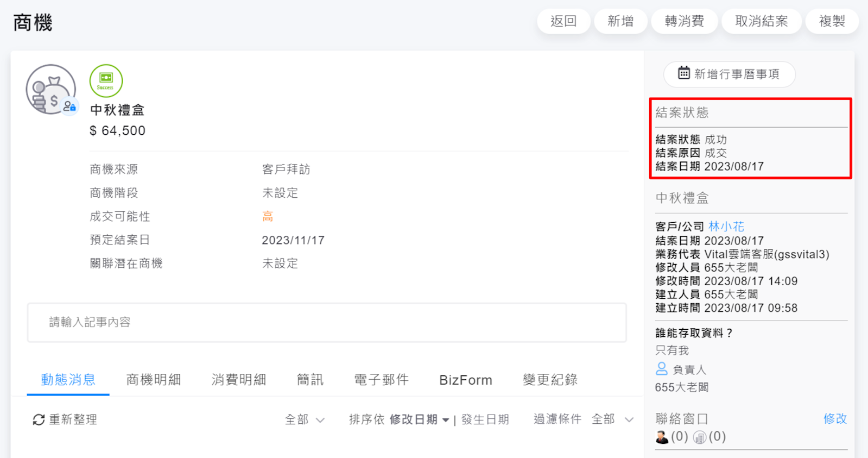The image size is (868, 458).
Task: Click the 轉消費 button
Action: (685, 21)
